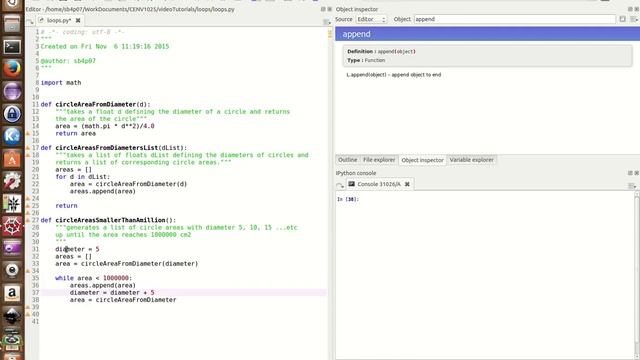Close the Console 31026/A tab
This screenshot has width=640, height=360.
407,184
